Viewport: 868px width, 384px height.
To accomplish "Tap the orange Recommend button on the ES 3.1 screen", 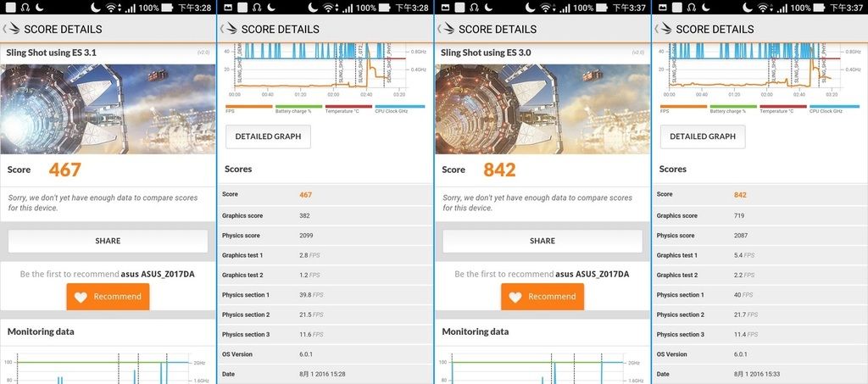I will pyautogui.click(x=108, y=297).
